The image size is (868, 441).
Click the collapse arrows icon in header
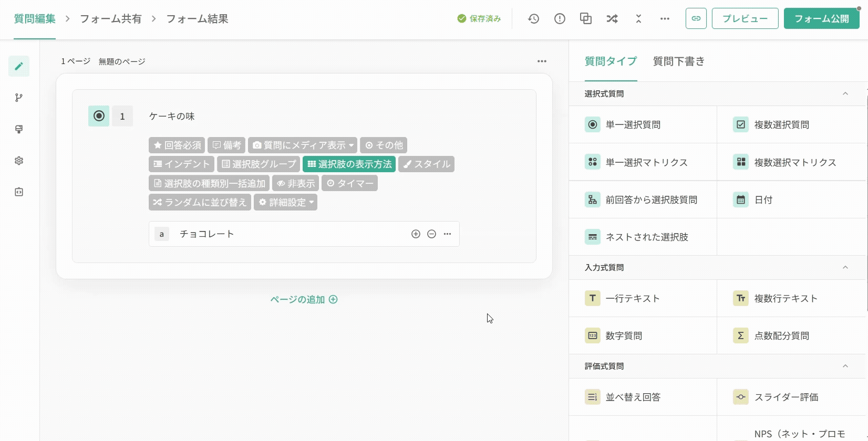(x=638, y=19)
